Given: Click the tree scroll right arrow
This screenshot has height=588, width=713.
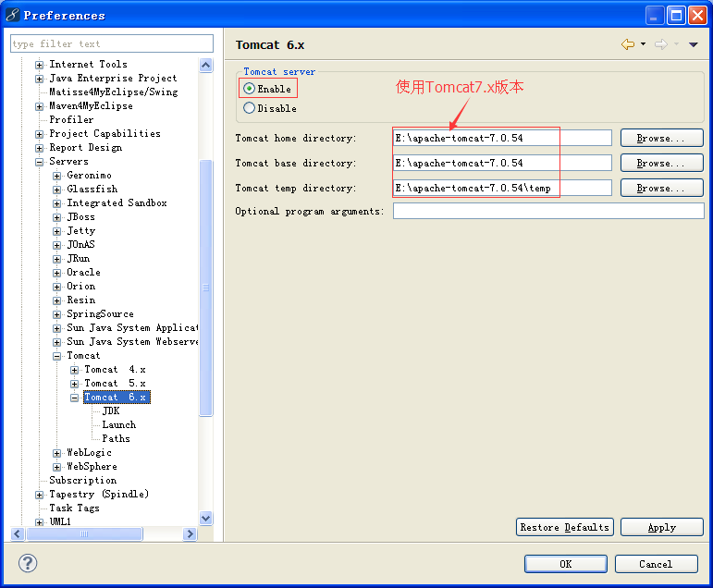Looking at the screenshot, I should pyautogui.click(x=191, y=533).
